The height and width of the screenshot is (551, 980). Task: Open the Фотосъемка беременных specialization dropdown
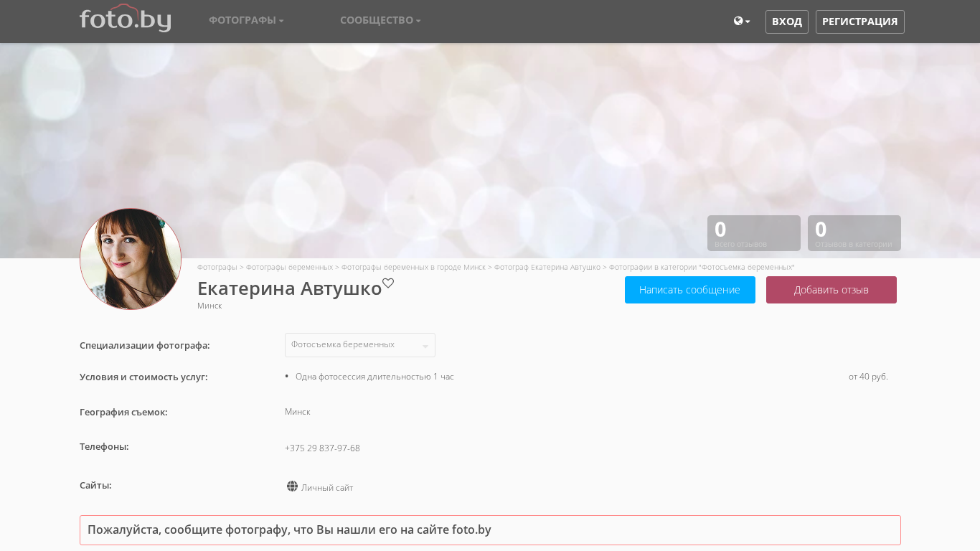click(x=359, y=345)
